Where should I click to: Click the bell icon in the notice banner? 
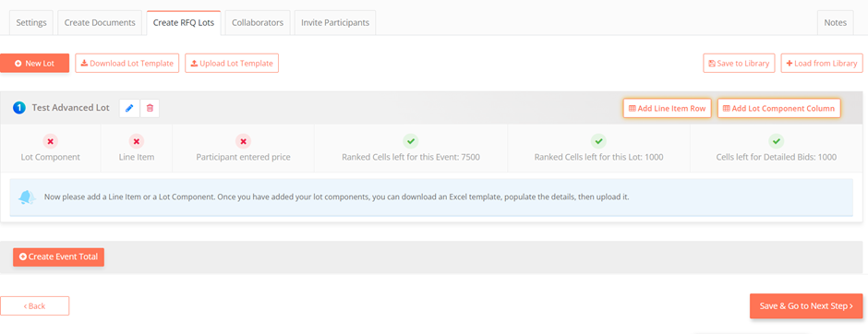[x=27, y=197]
